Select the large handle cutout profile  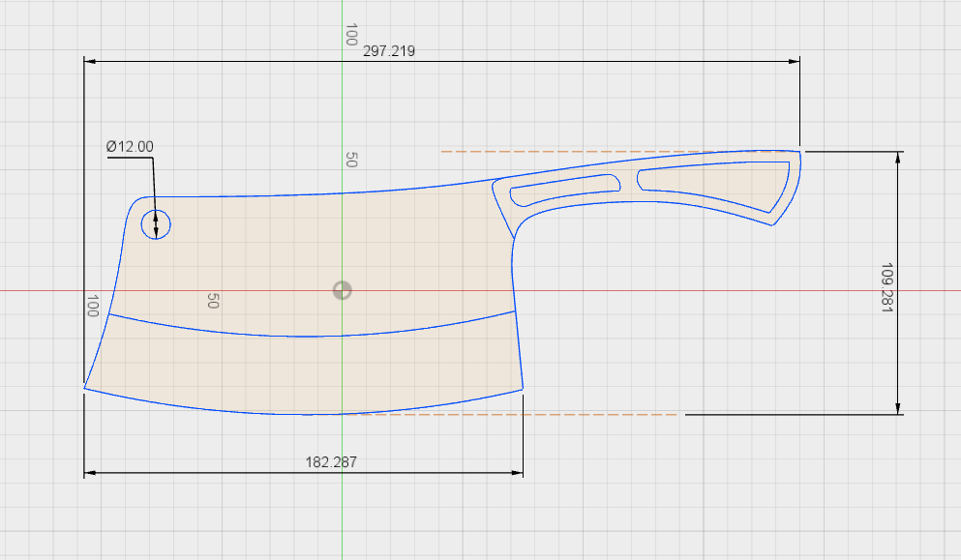coord(713,187)
